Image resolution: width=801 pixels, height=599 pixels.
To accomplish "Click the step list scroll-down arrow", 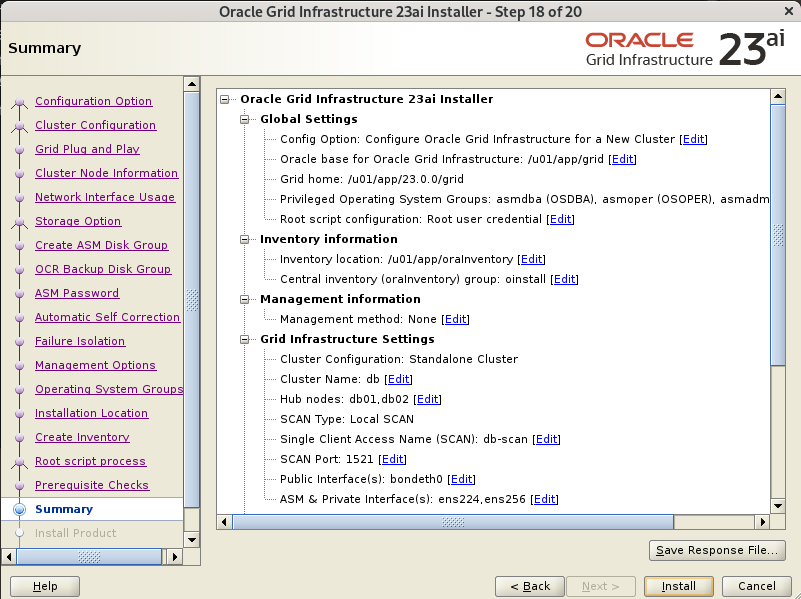I will coord(192,539).
